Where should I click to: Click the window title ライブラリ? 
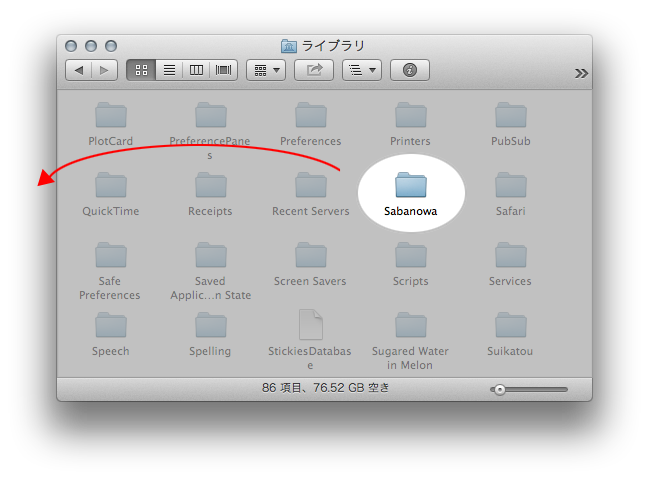[x=333, y=46]
